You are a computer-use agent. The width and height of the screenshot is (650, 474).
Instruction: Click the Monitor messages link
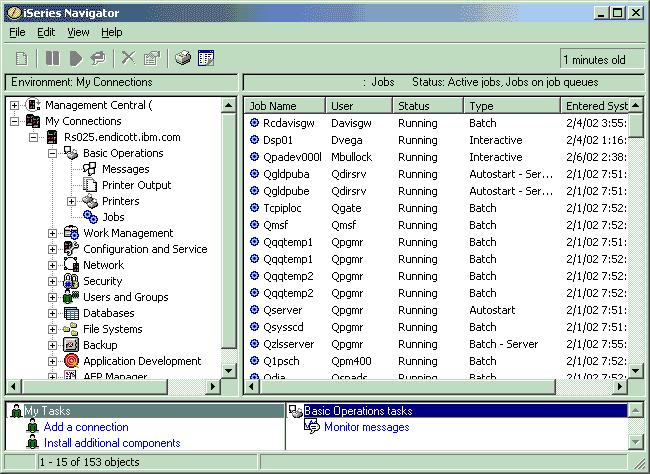(x=366, y=427)
